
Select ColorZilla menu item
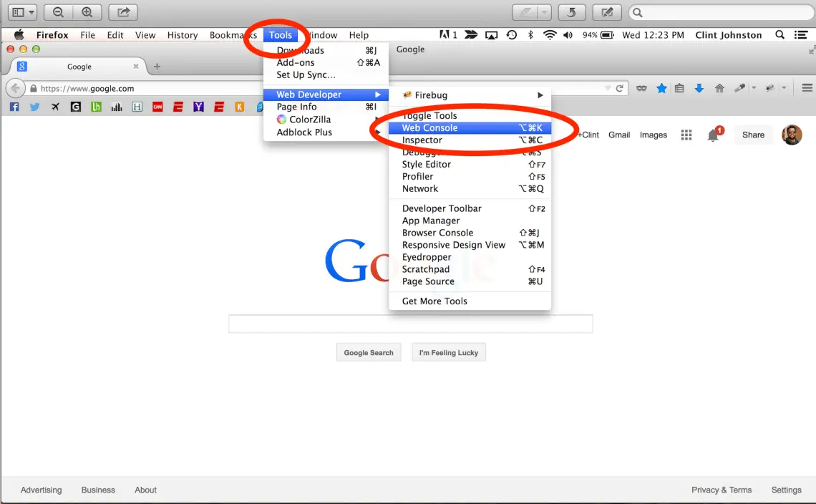[326, 120]
